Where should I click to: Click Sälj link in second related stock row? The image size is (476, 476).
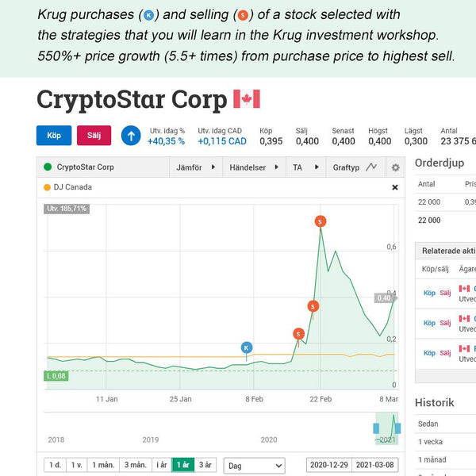click(x=445, y=323)
